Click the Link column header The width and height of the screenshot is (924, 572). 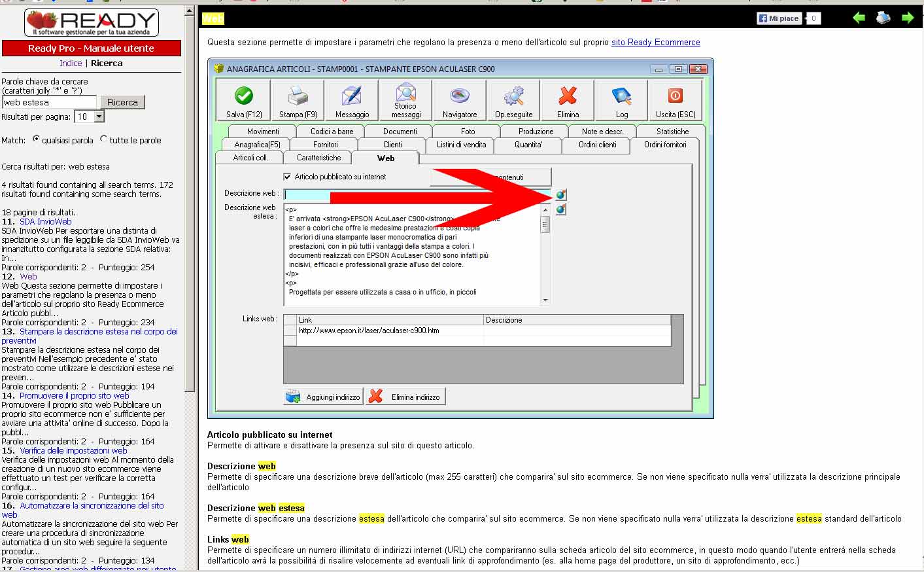(x=390, y=320)
